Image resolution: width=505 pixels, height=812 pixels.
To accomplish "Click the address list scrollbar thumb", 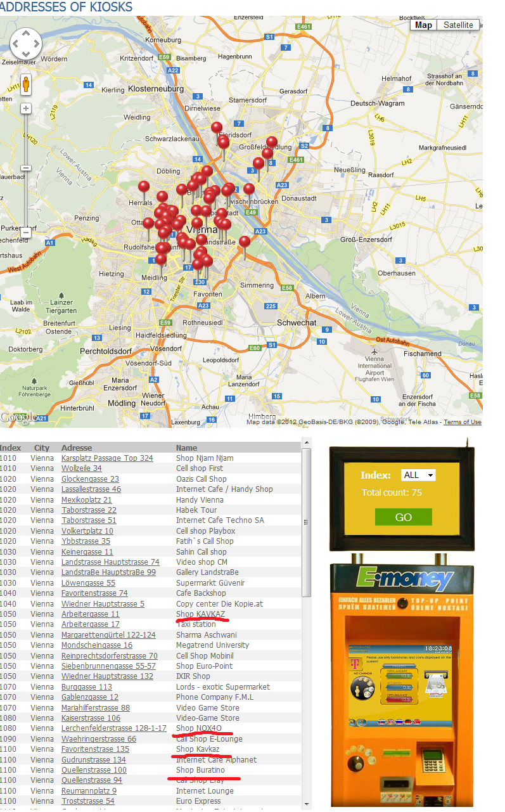I will click(307, 522).
